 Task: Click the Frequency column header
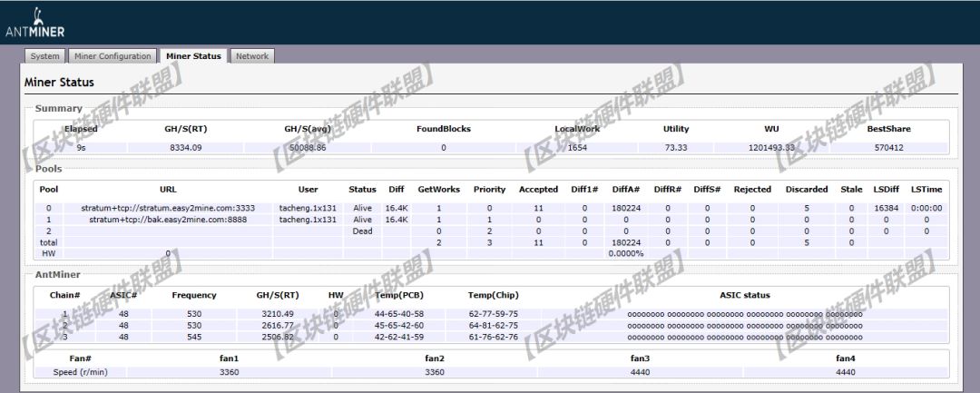click(x=194, y=296)
